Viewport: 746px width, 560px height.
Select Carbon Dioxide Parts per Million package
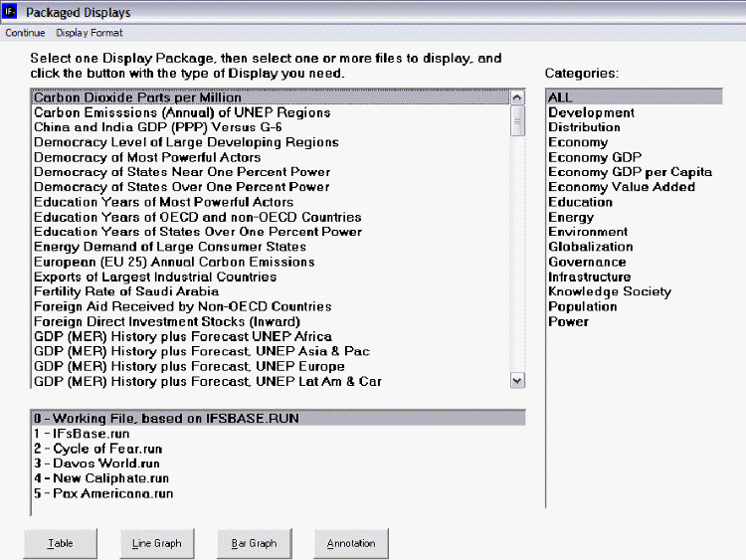coord(137,97)
